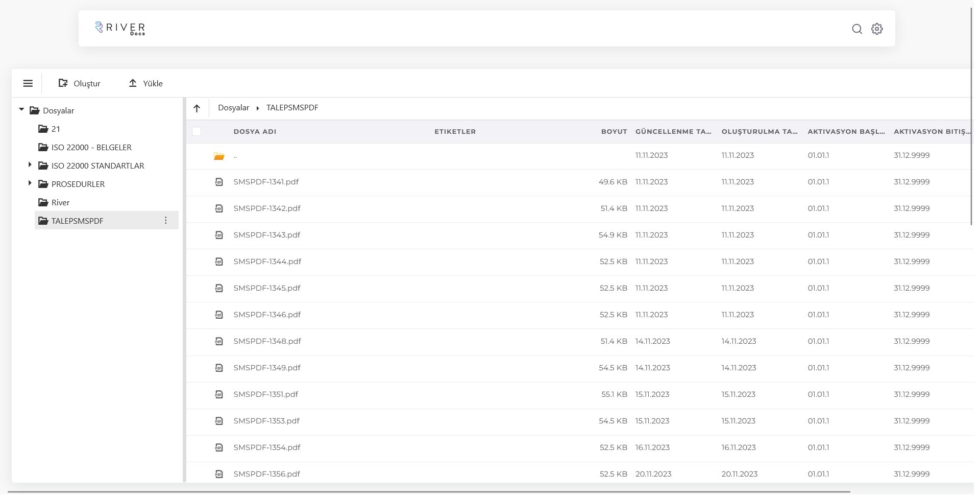Open settings gear icon
The height and width of the screenshot is (497, 980).
pos(877,29)
